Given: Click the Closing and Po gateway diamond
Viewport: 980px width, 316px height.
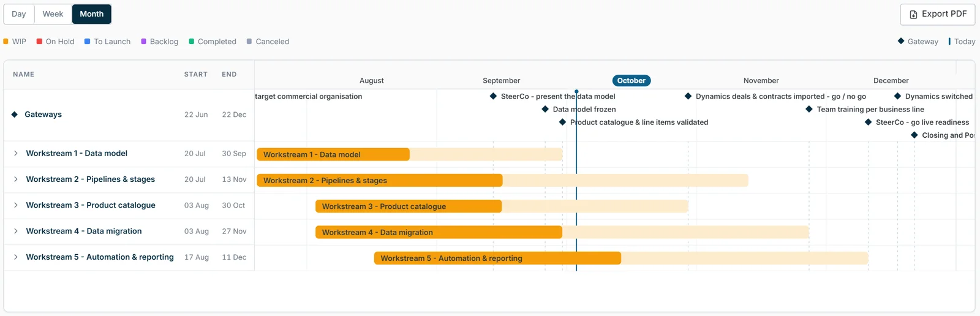Looking at the screenshot, I should (914, 135).
